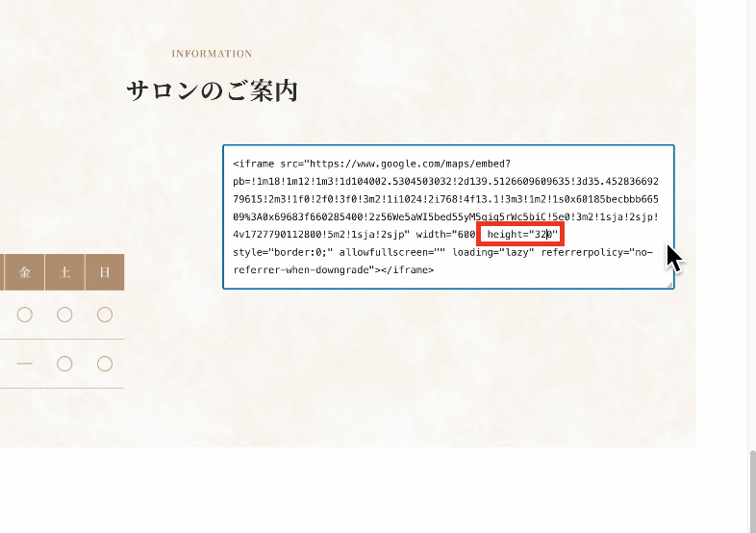Click the circle under 日 in the second row
The height and width of the screenshot is (533, 756).
coord(105,364)
